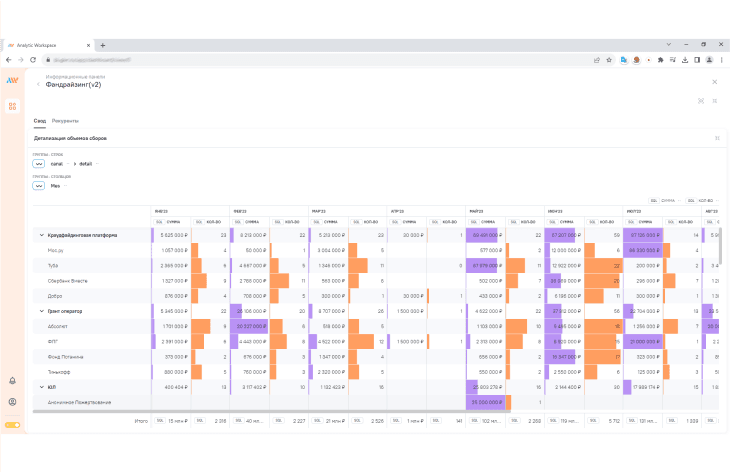
Task: Collapse the ЮЛ row group
Action: click(41, 387)
